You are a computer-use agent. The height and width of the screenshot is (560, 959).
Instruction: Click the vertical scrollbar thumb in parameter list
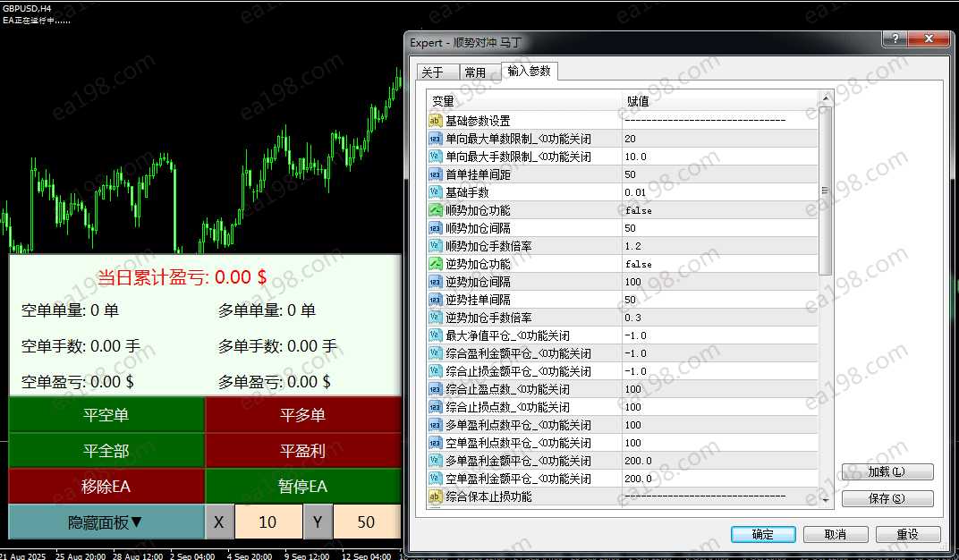coord(826,190)
